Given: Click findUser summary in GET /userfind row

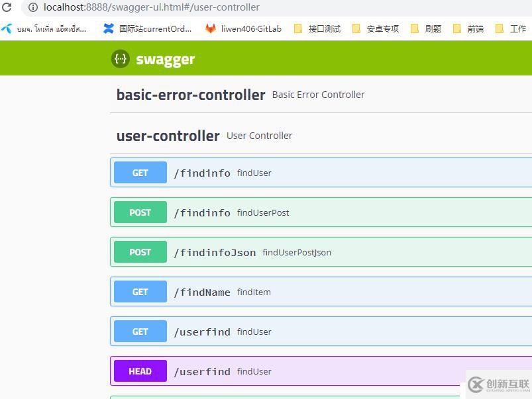Looking at the screenshot, I should 254,332.
